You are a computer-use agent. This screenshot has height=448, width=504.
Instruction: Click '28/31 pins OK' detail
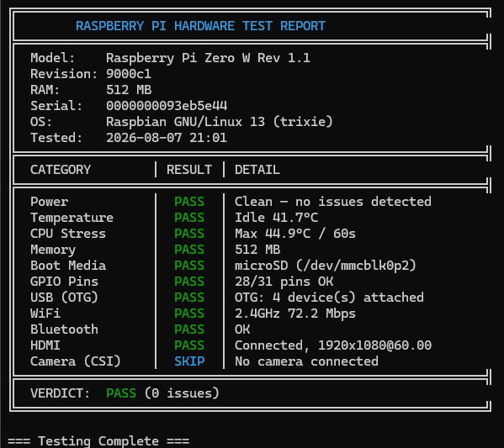click(x=284, y=282)
